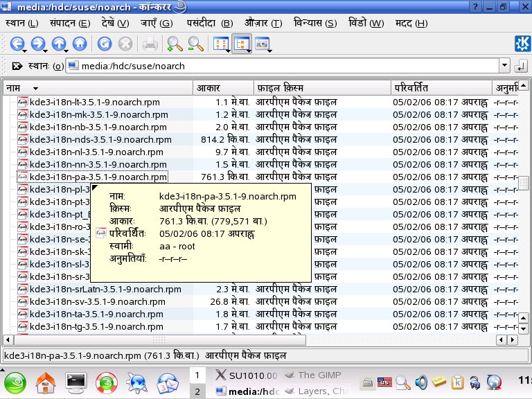Click the Back navigation arrow
The image size is (532, 399).
17,44
